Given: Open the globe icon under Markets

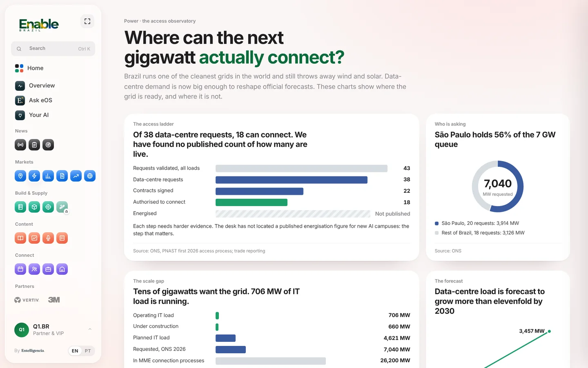Looking at the screenshot, I should click(90, 176).
